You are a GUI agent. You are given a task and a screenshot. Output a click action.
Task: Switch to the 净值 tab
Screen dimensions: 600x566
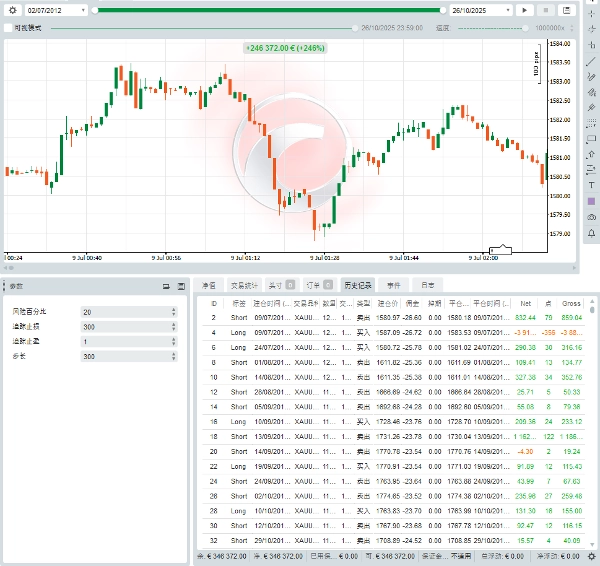[x=208, y=285]
